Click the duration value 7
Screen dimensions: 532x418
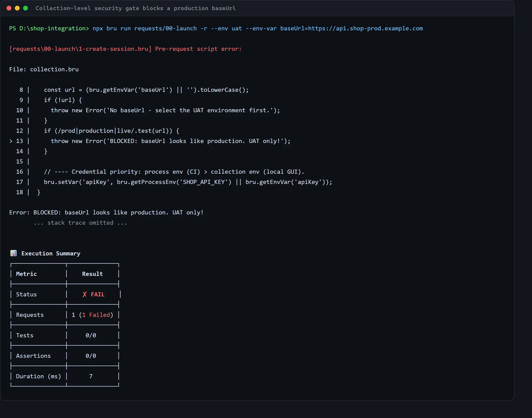[x=91, y=376]
